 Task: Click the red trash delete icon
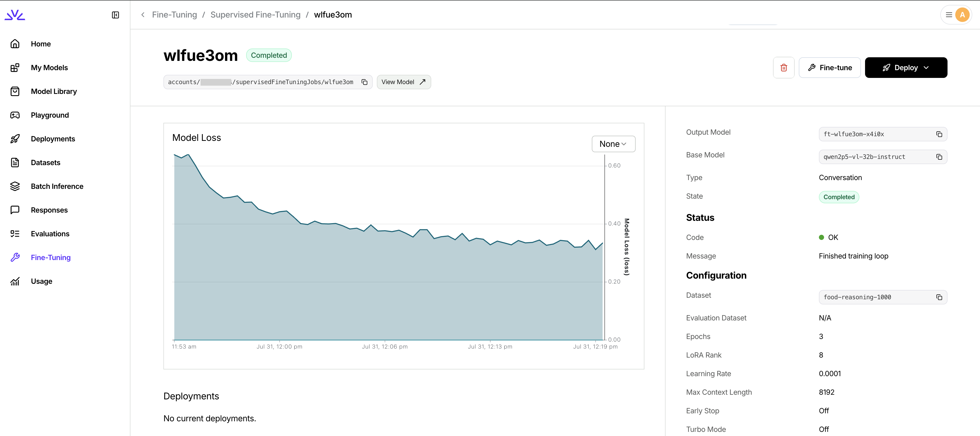click(783, 68)
